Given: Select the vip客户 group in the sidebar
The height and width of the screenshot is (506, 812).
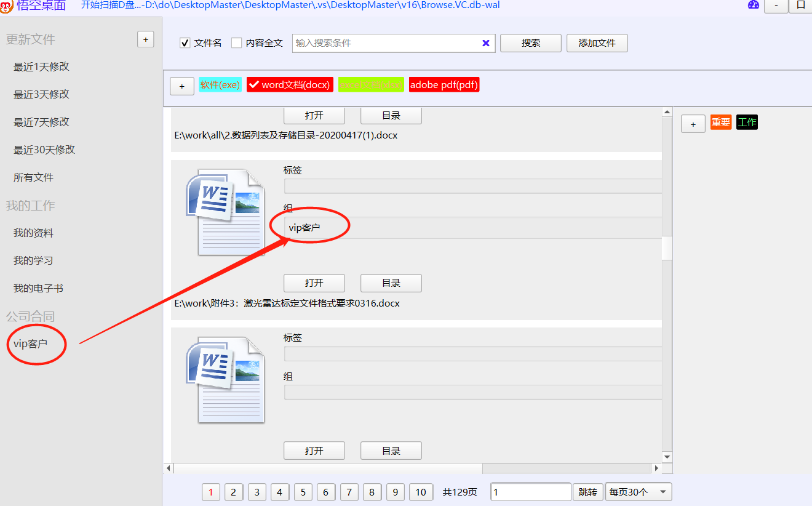Looking at the screenshot, I should (31, 343).
